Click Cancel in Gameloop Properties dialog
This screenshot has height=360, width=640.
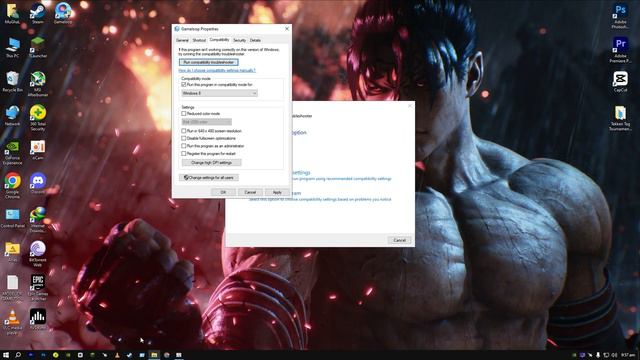click(250, 192)
